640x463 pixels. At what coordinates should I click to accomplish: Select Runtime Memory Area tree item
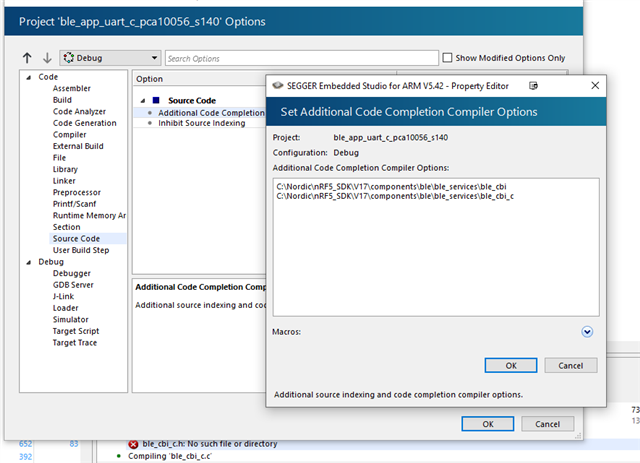89,216
